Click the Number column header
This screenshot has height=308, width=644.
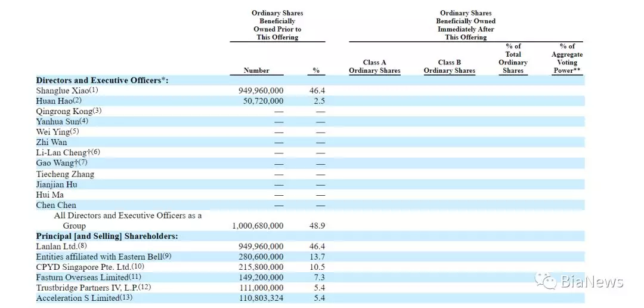[x=256, y=70]
